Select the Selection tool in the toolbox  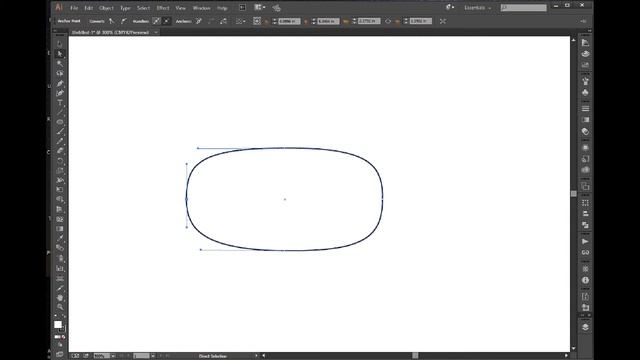tap(60, 44)
